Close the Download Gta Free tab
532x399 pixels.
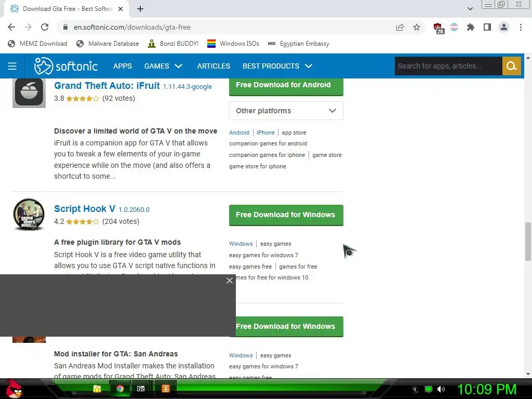[x=121, y=9]
